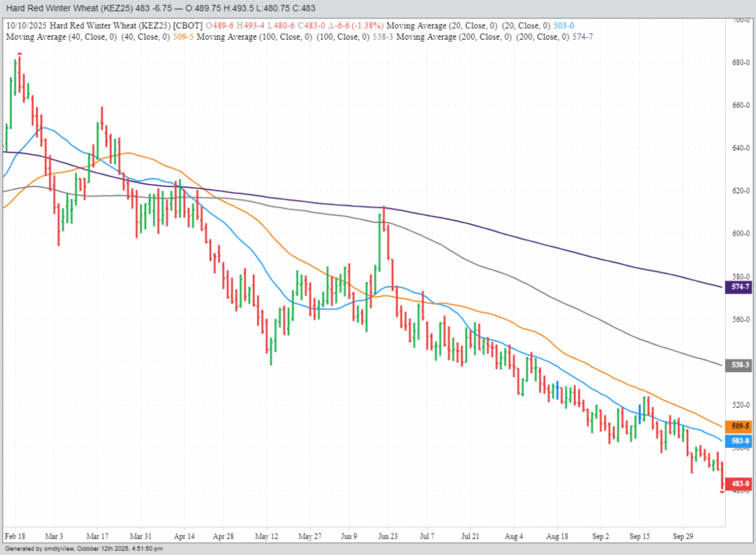This screenshot has width=756, height=555.
Task: Click the Generated by cmdtyView footer text
Action: click(x=84, y=549)
